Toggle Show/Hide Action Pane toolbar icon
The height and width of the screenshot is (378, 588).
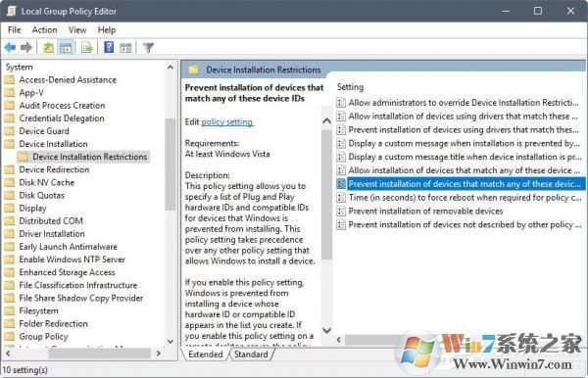[x=125, y=48]
